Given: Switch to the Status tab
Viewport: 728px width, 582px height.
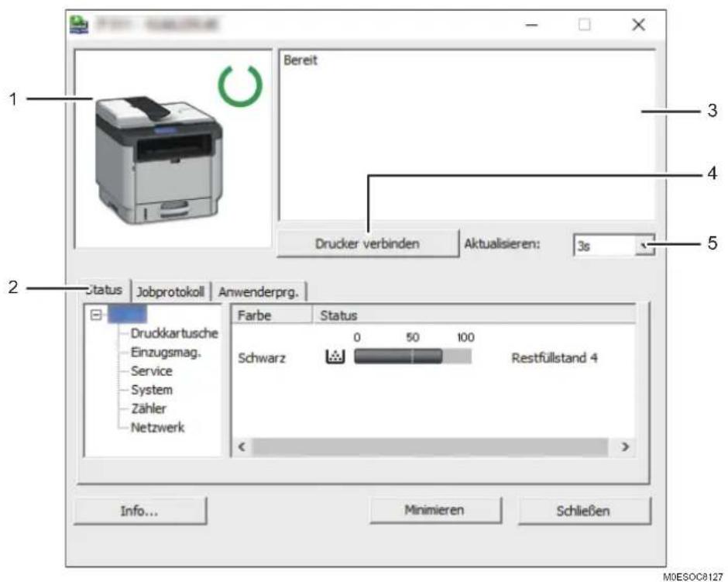Looking at the screenshot, I should pyautogui.click(x=105, y=291).
